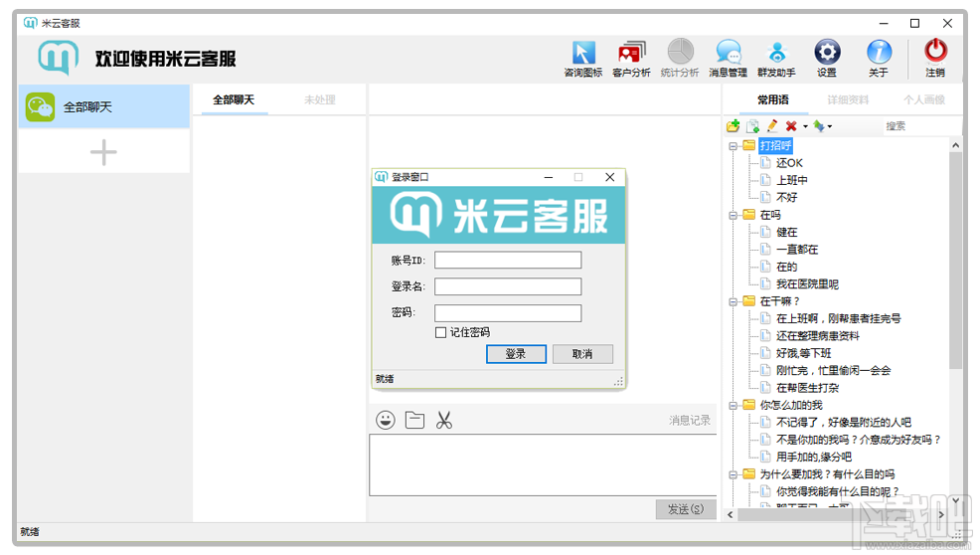
Task: Collapse the 在吗 folder node
Action: tap(734, 215)
